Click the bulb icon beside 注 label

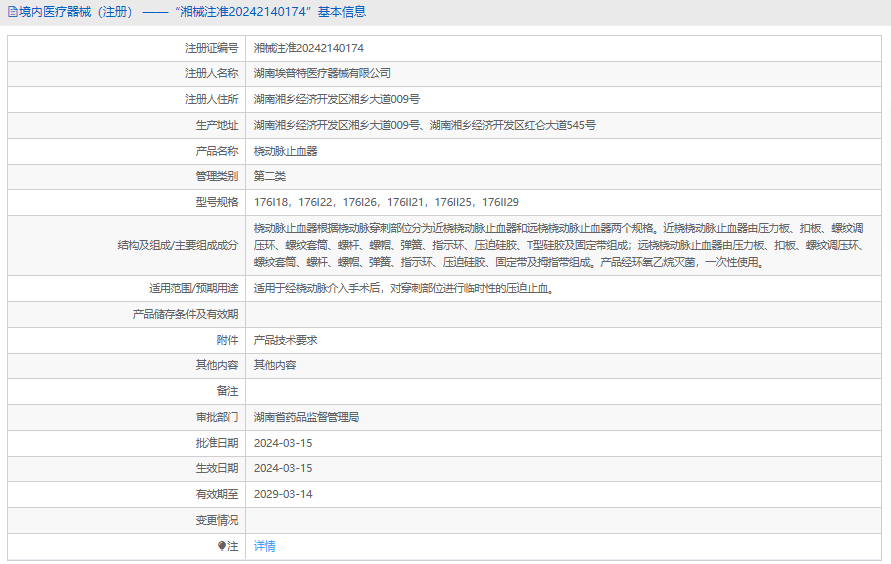tap(222, 546)
